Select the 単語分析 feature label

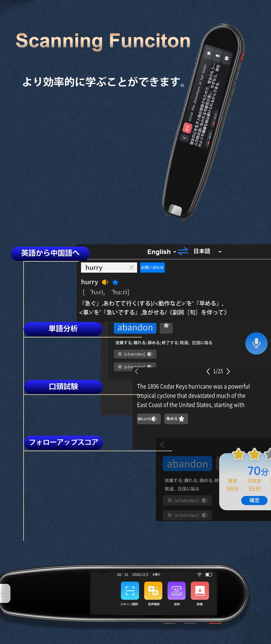(63, 329)
